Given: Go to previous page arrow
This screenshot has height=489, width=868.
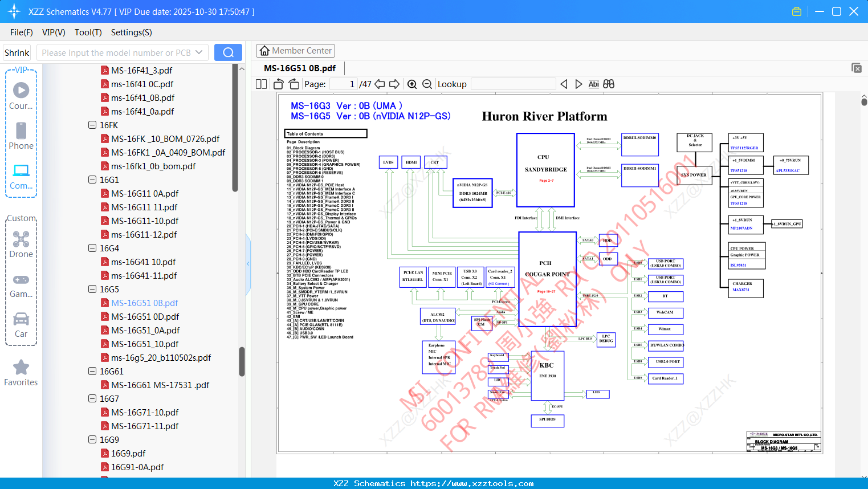Looking at the screenshot, I should 380,84.
